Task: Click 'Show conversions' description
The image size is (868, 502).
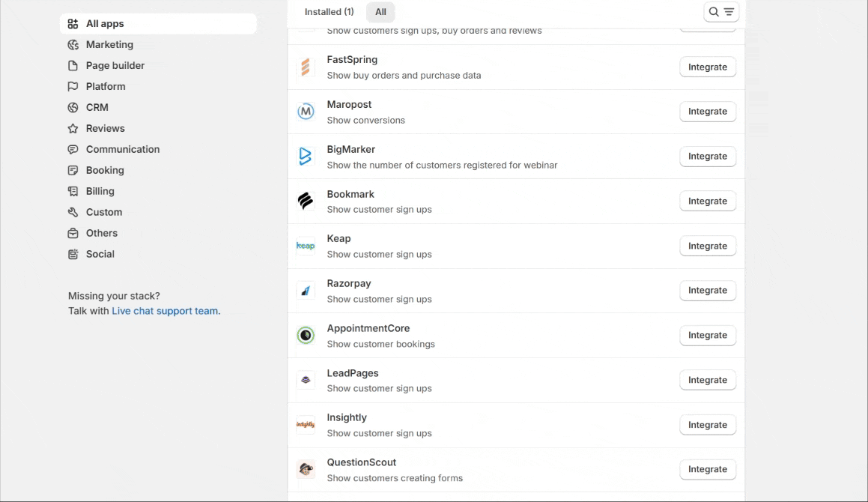Action: (x=366, y=120)
